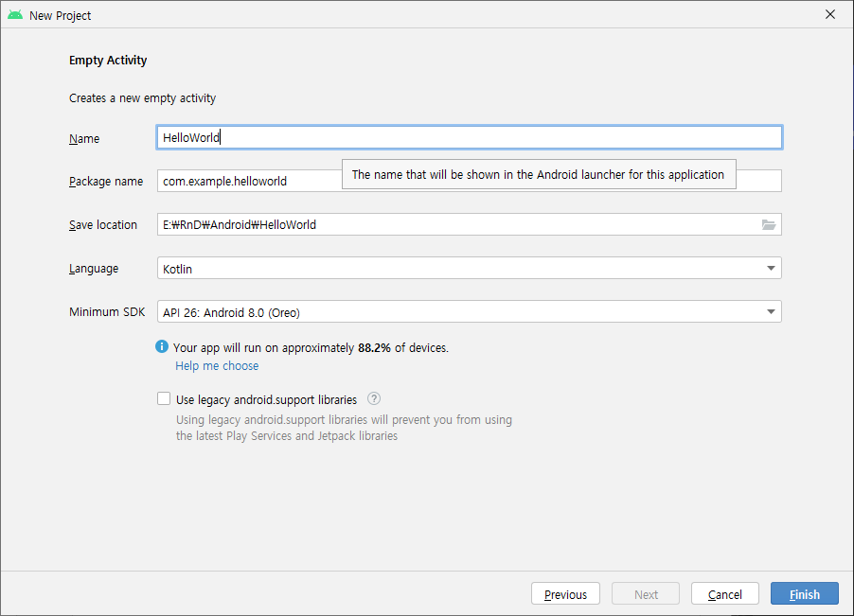Click the Language label
The width and height of the screenshot is (854, 616).
[x=94, y=269]
